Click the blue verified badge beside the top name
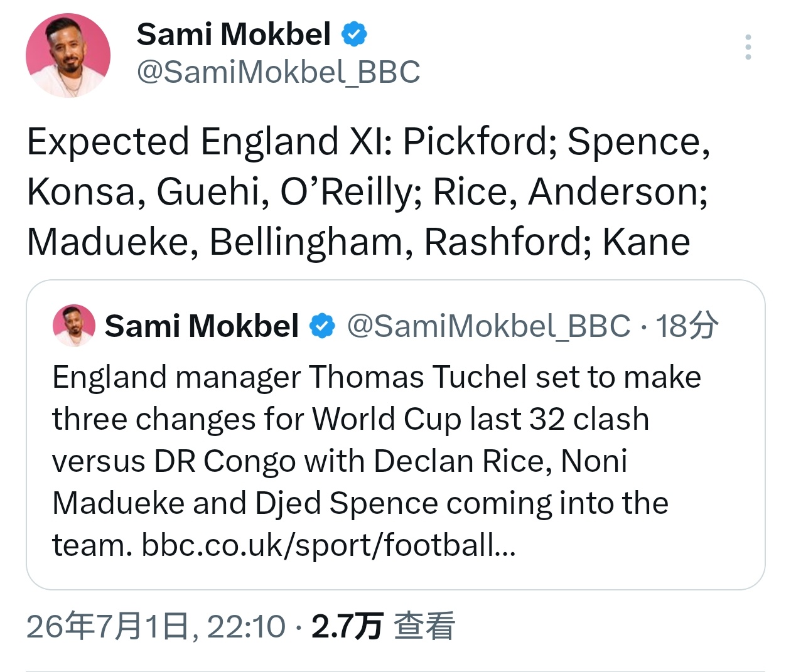Viewport: 791px width, 672px height. (x=354, y=34)
